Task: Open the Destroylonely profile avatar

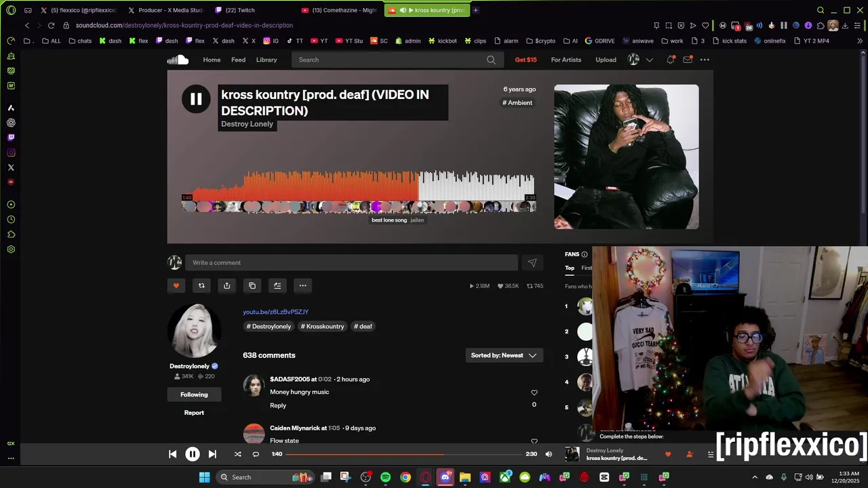Action: pyautogui.click(x=194, y=331)
